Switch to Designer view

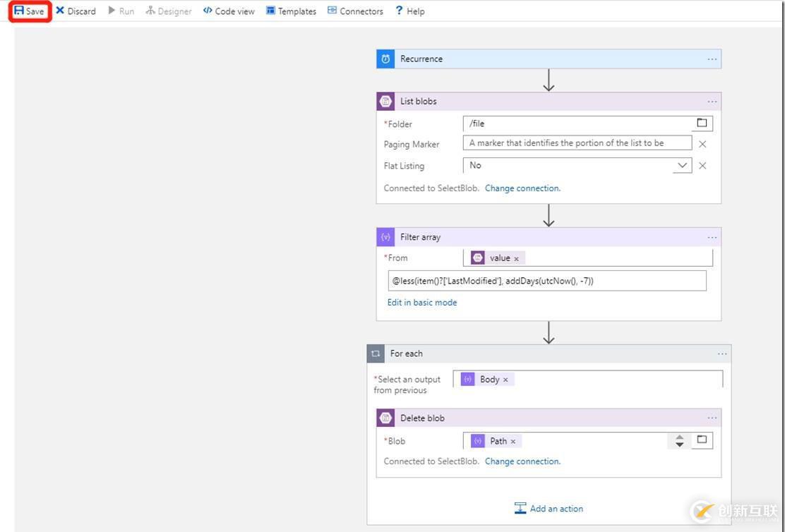coord(169,11)
